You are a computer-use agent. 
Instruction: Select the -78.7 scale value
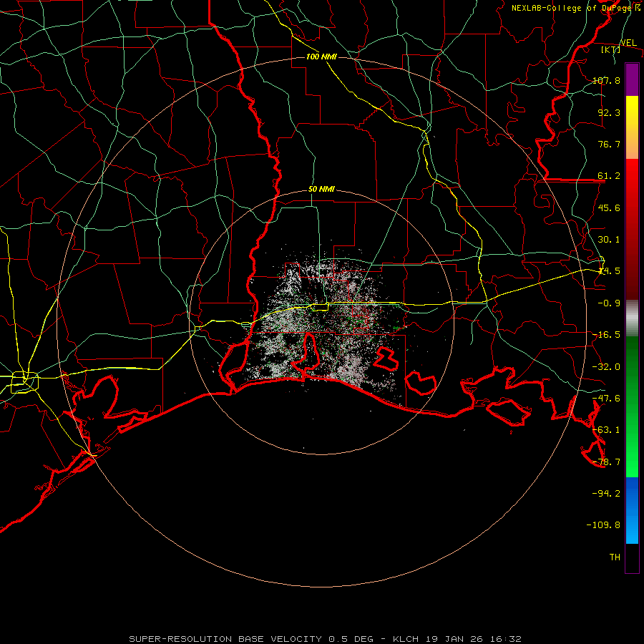tap(607, 462)
